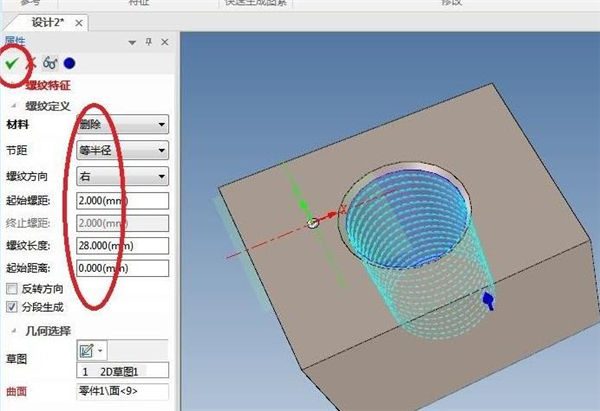This screenshot has height=411, width=600.
Task: Click the 曲面 field 零件1\面<9>
Action: coord(122,391)
